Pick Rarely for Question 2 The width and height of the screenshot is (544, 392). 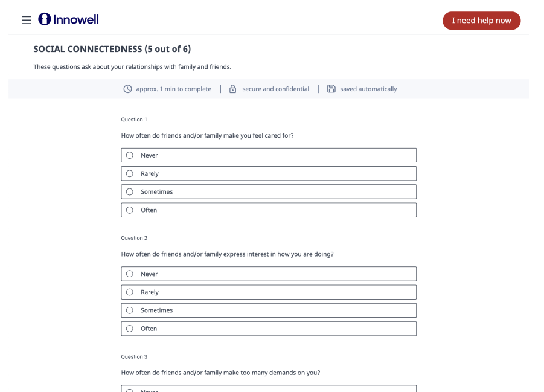269,292
